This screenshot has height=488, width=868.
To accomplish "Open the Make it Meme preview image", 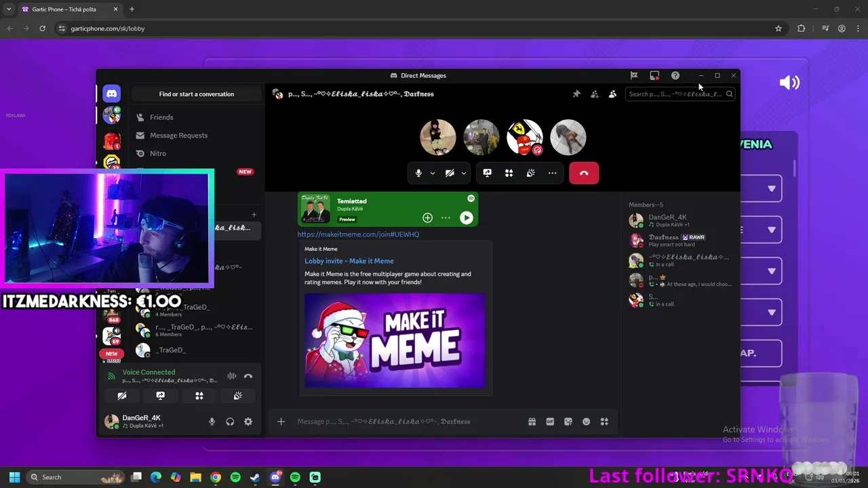I will [395, 340].
